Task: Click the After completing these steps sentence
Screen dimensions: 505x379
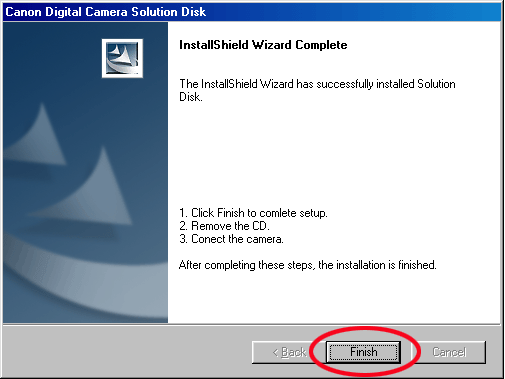Action: click(307, 265)
